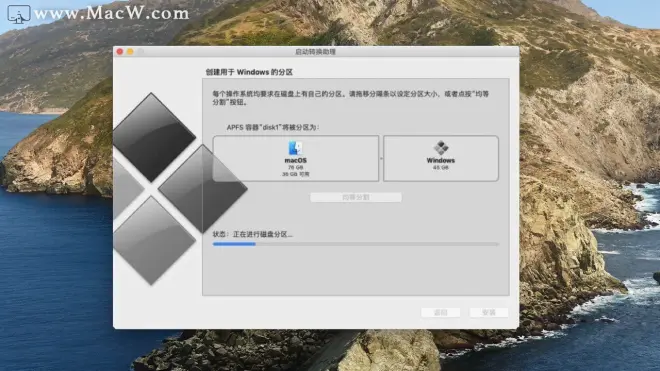Select the macOS 76 GB partition box
Image resolution: width=660 pixels, height=371 pixels.
click(295, 158)
